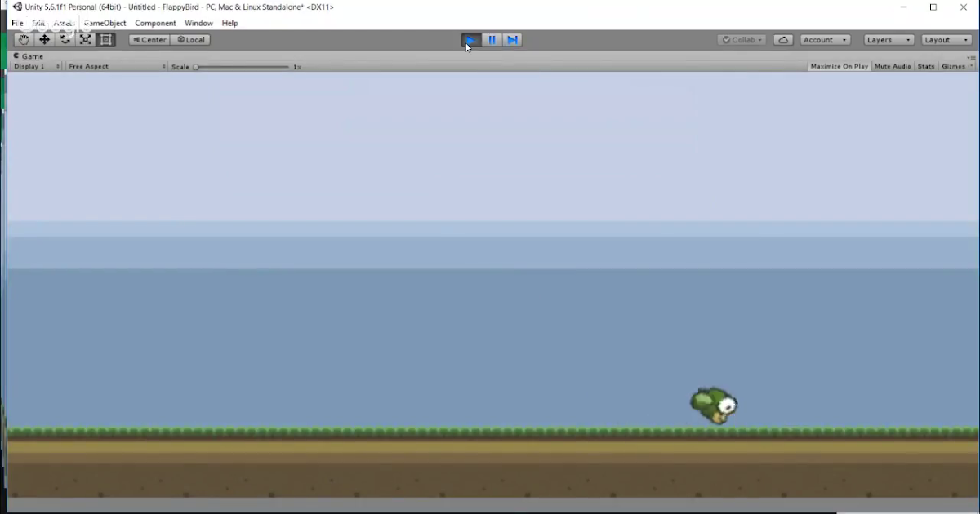Open the Component menu
Image resolution: width=980 pixels, height=514 pixels.
click(x=155, y=23)
